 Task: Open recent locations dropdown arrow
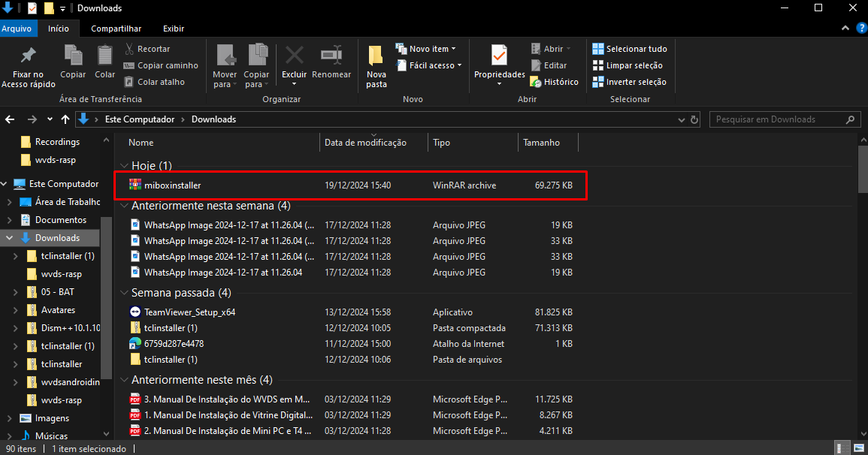click(50, 119)
